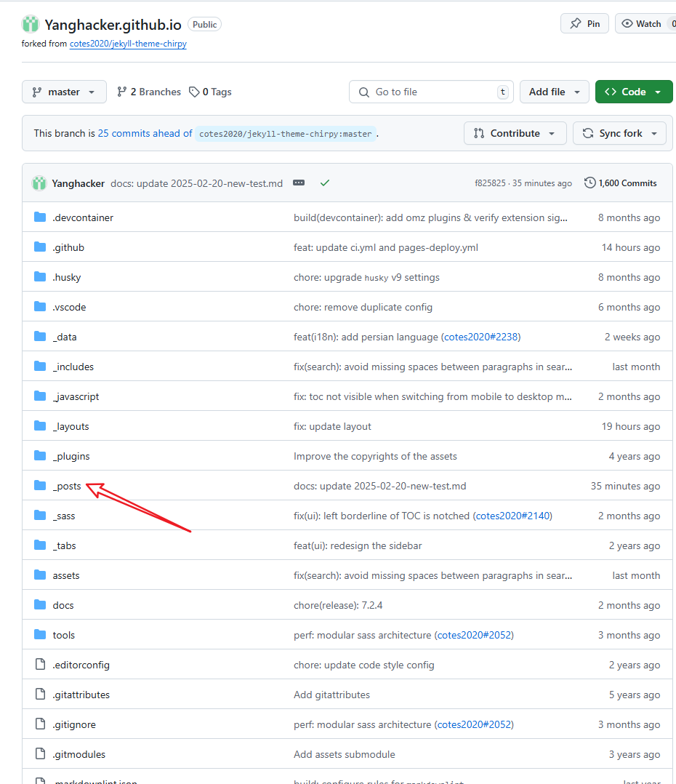Open cotes2020#2052 link in tools row
The image size is (676, 784).
coord(474,635)
